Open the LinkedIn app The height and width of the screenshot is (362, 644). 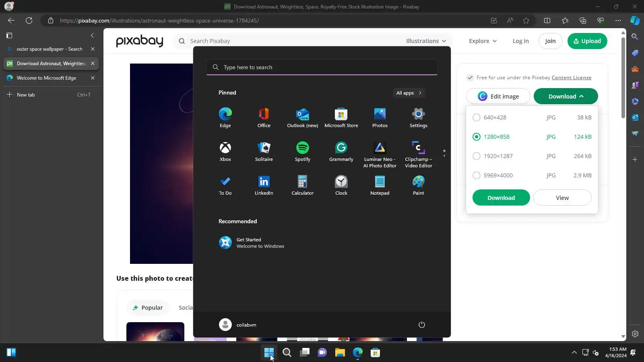click(x=264, y=185)
